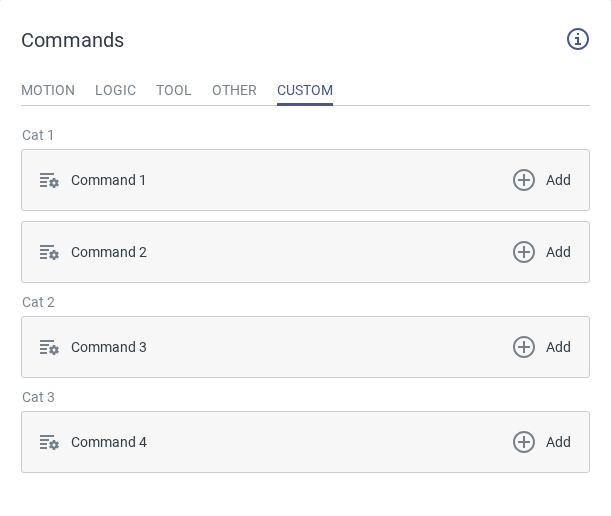Click the Cat 2 category heading
The height and width of the screenshot is (516, 611).
(x=38, y=302)
